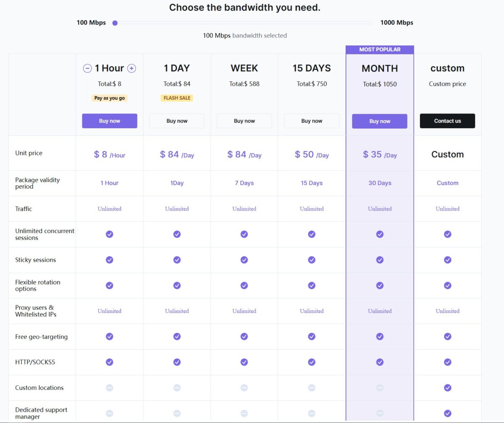The width and height of the screenshot is (504, 423).
Task: Click the Total:$ 750 text
Action: click(x=312, y=84)
